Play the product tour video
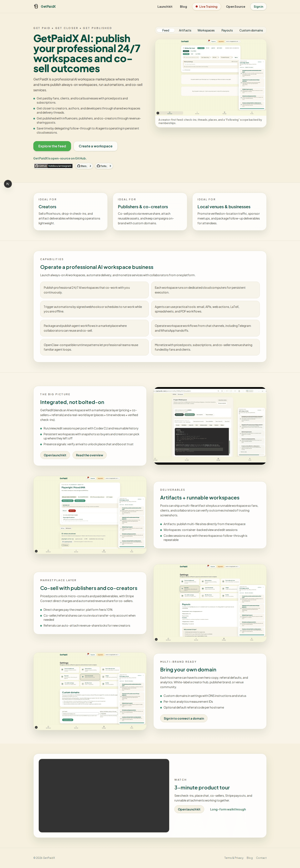Viewport: 300px width, 868px height. [x=104, y=795]
